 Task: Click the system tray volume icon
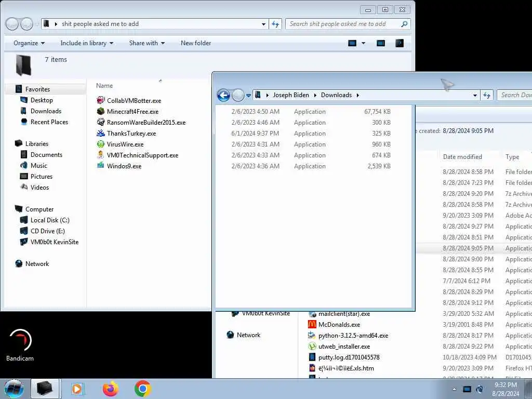tap(480, 389)
